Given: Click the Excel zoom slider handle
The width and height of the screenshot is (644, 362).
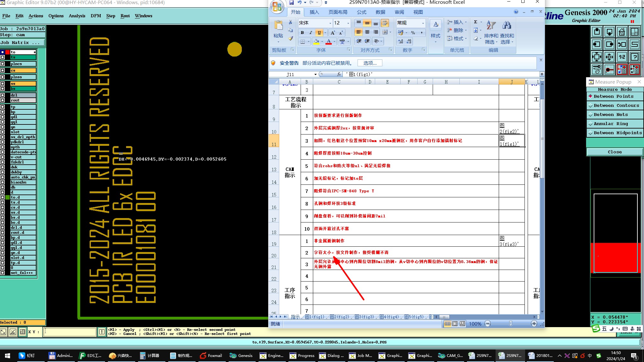Looking at the screenshot, I should point(511,324).
